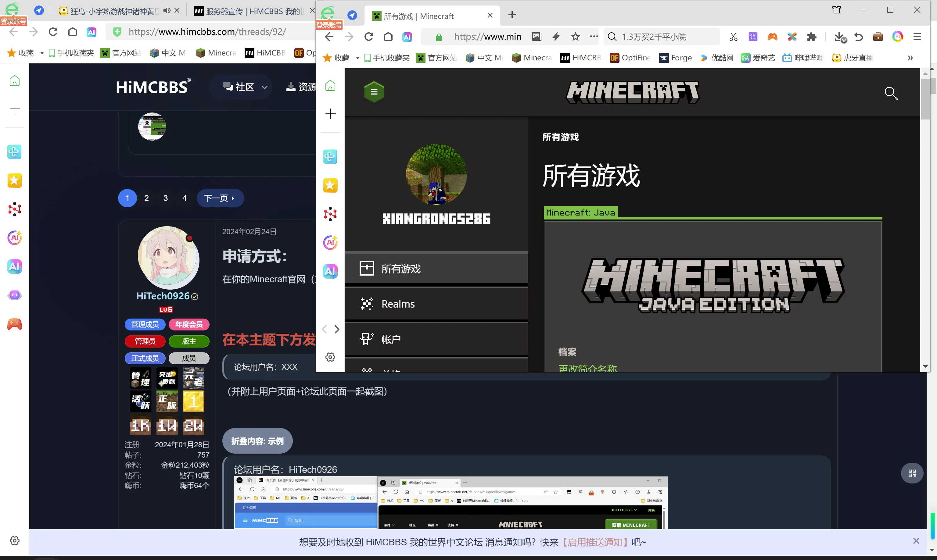Mute the 狂鸟 tab audio speaker
This screenshot has height=560, width=937.
[167, 11]
